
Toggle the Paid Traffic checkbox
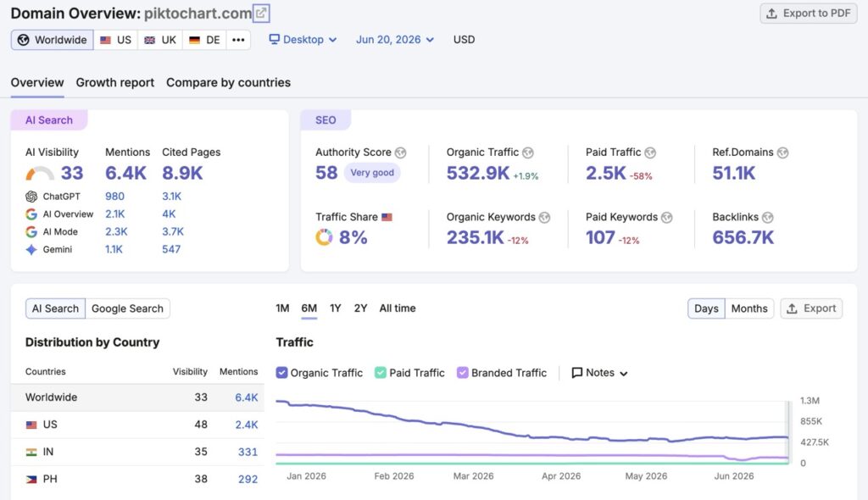[381, 373]
